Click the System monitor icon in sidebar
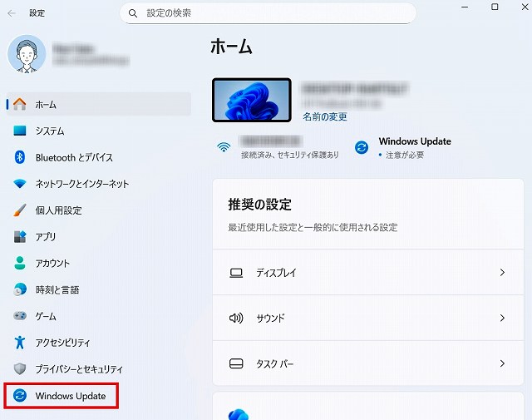Screen dimensions: 532x420 tap(20, 131)
